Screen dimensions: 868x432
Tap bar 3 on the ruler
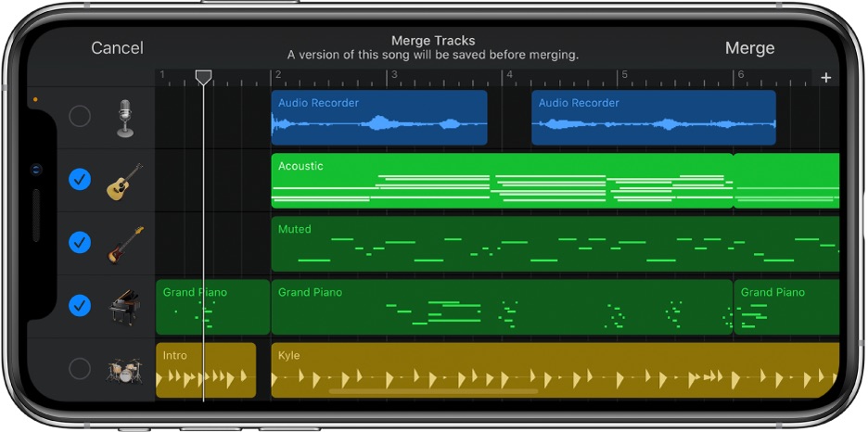[394, 75]
